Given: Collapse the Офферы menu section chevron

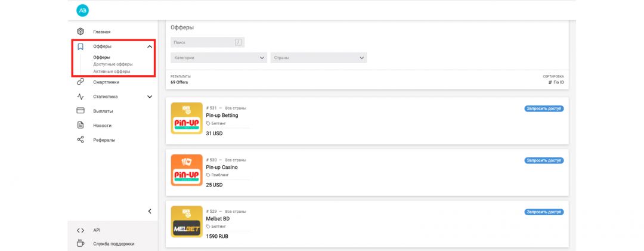Looking at the screenshot, I should (x=149, y=47).
